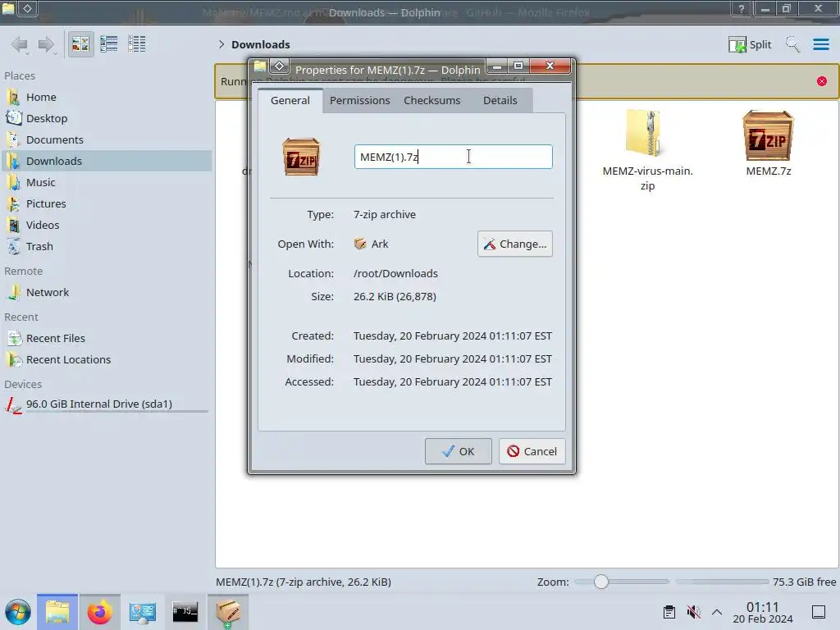Click the Change... open-with button
The width and height of the screenshot is (840, 630).
point(515,244)
